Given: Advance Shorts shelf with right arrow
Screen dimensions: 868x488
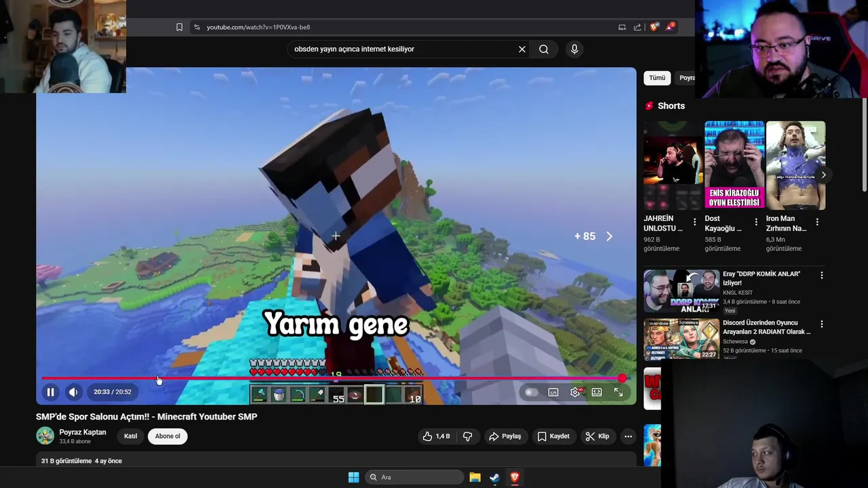Looking at the screenshot, I should tap(823, 175).
